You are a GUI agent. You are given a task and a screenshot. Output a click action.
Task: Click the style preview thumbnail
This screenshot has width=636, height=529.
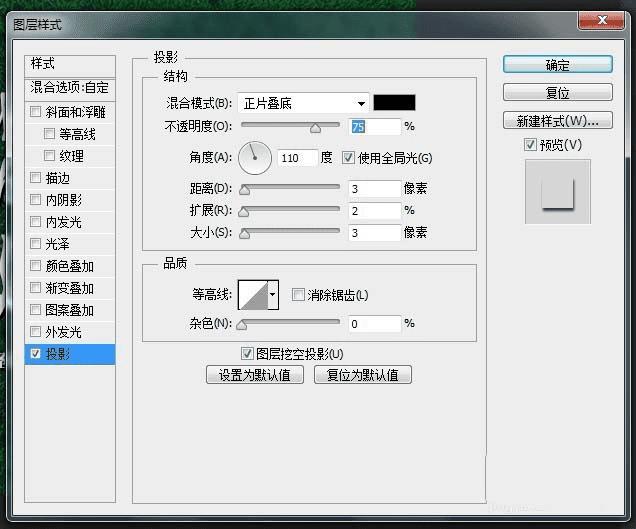point(558,191)
